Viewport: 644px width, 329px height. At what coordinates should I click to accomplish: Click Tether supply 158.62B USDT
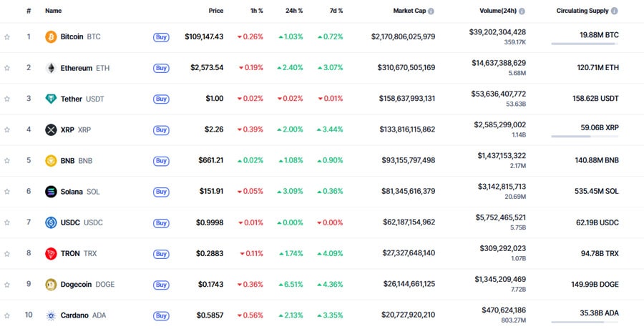tap(595, 99)
